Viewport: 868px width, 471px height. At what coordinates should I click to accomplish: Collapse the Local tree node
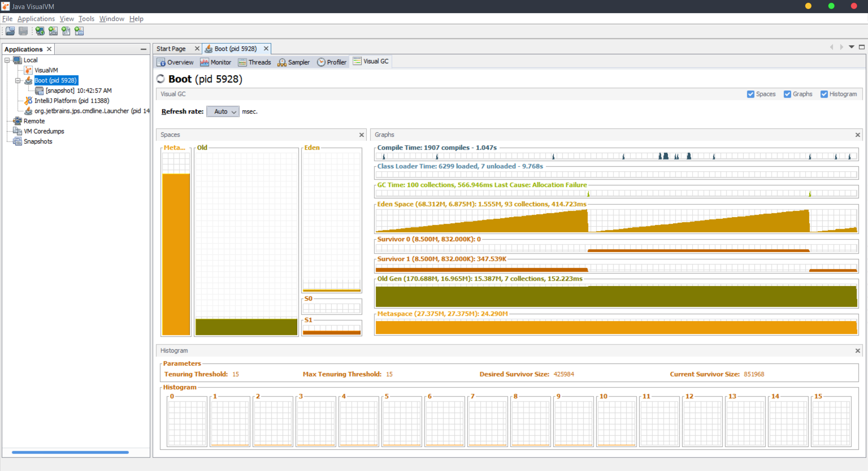[7, 60]
